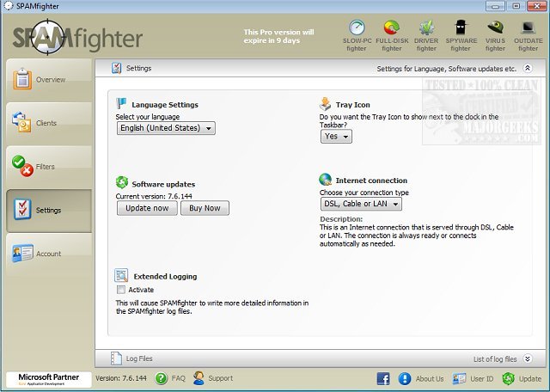Click the Log Files document icon

tap(116, 358)
